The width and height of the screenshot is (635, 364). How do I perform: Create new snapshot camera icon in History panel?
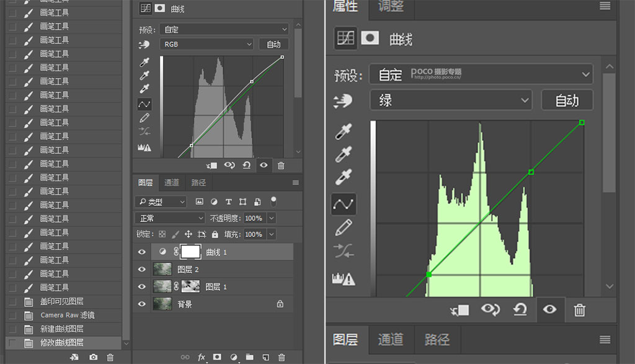coord(93,357)
